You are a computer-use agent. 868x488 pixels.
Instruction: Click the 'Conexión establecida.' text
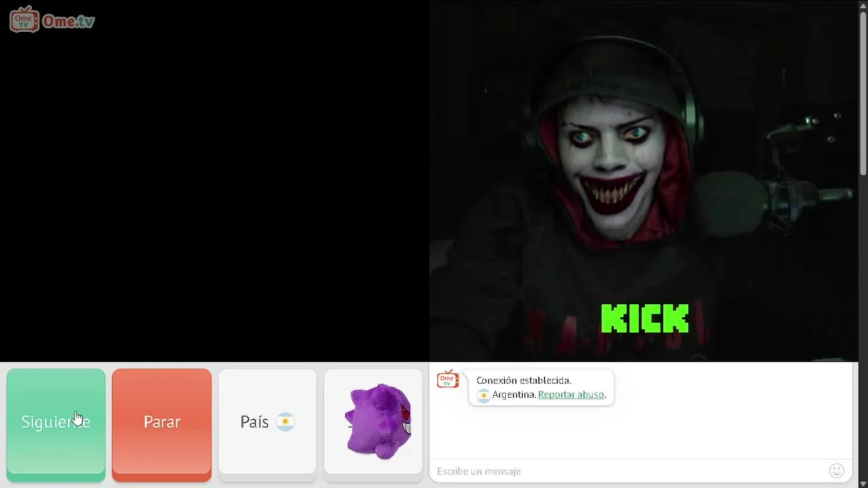pos(524,380)
